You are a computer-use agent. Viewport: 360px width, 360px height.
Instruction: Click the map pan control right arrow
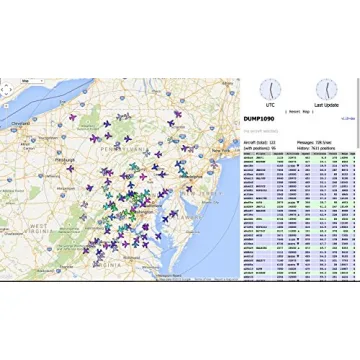point(10,90)
